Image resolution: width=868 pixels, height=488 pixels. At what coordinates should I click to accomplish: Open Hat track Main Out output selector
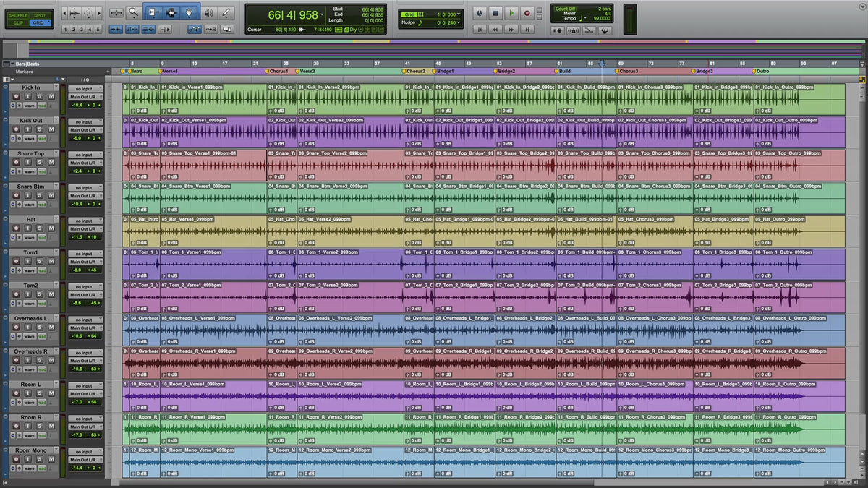pos(85,228)
